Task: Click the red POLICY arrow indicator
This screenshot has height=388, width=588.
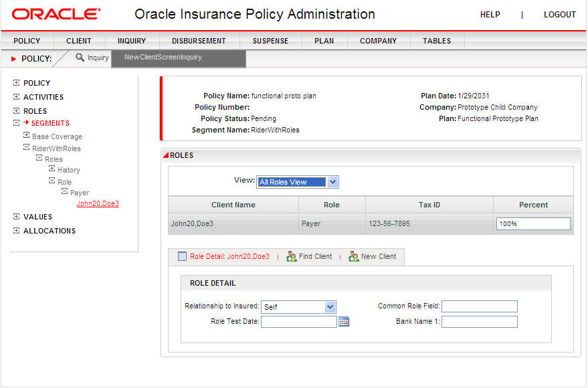Action: point(14,59)
